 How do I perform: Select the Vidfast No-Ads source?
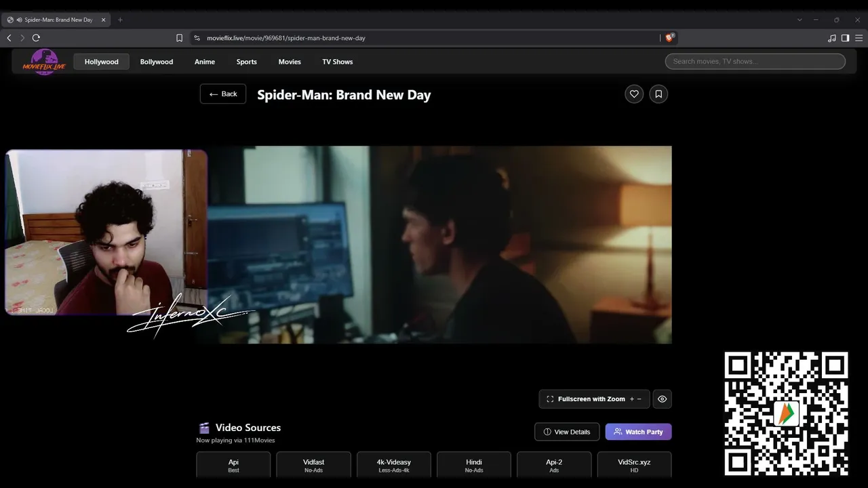point(313,465)
